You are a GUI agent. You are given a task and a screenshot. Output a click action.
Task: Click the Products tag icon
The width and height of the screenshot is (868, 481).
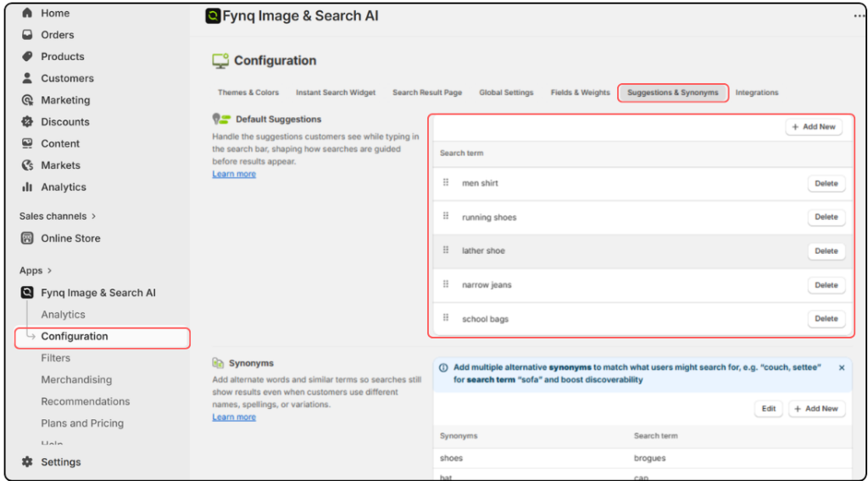coord(27,57)
